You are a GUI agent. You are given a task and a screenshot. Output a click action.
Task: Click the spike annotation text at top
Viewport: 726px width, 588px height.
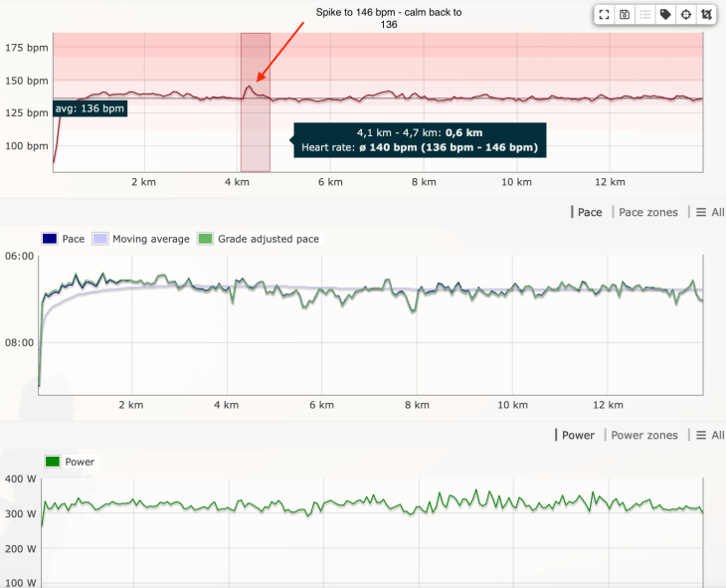389,18
